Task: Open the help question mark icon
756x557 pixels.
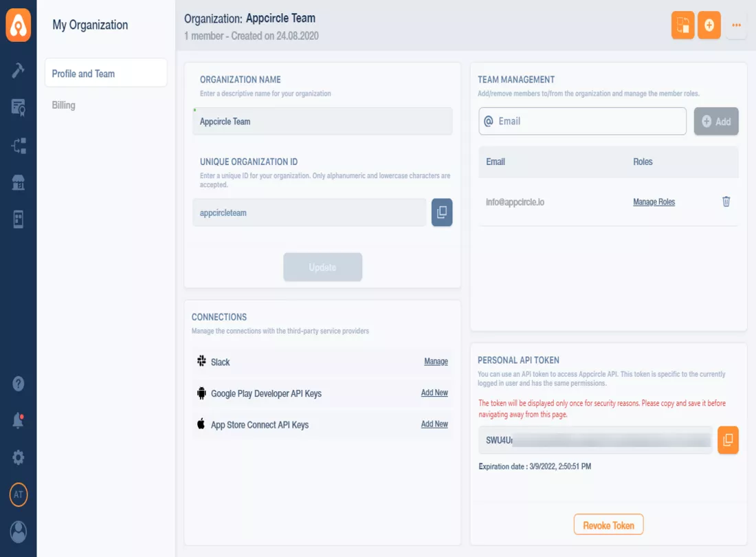Action: tap(19, 384)
